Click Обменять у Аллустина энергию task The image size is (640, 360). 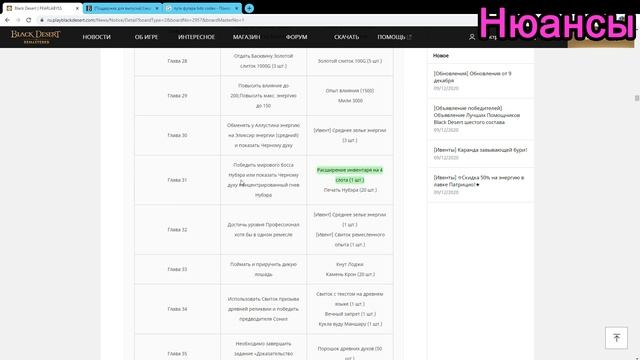[263, 135]
